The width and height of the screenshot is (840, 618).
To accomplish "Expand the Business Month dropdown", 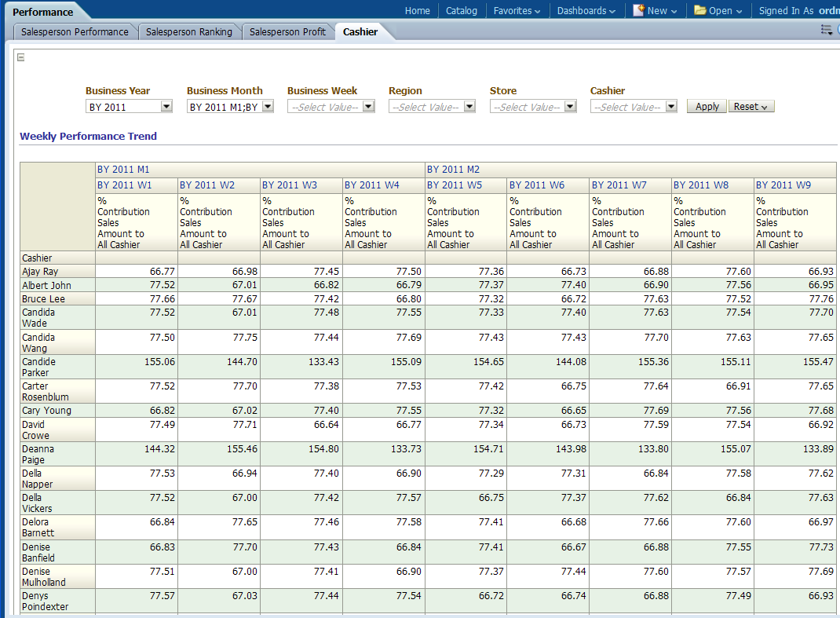I will click(x=268, y=107).
